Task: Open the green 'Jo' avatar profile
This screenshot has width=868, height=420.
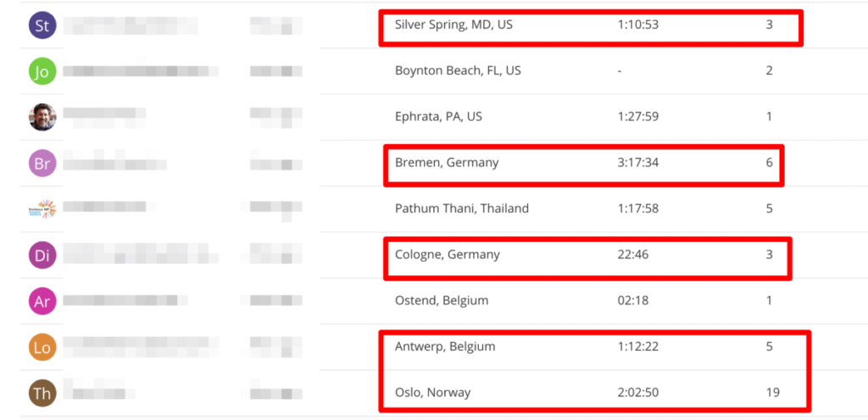Action: click(42, 71)
